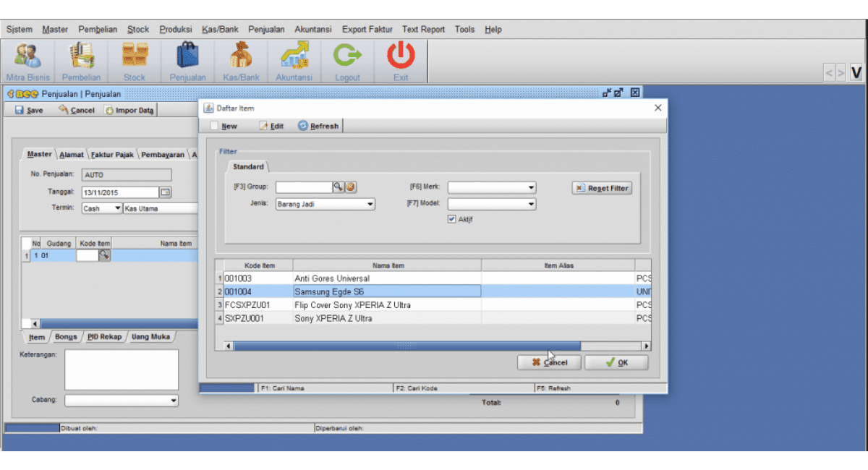Screen dimensions: 868x470
Task: Select the Anti Gores Universal row
Action: pyautogui.click(x=434, y=278)
